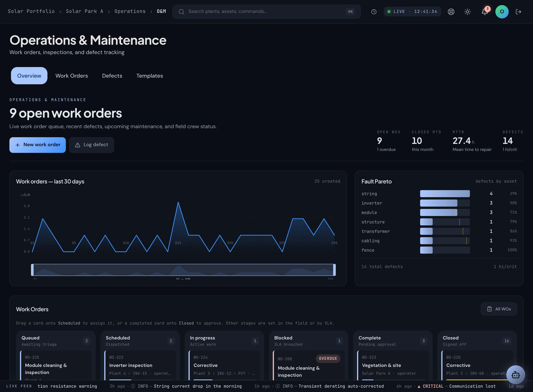Viewport: 533px width, 392px height.
Task: Open the help lifebuoy icon
Action: point(451,12)
